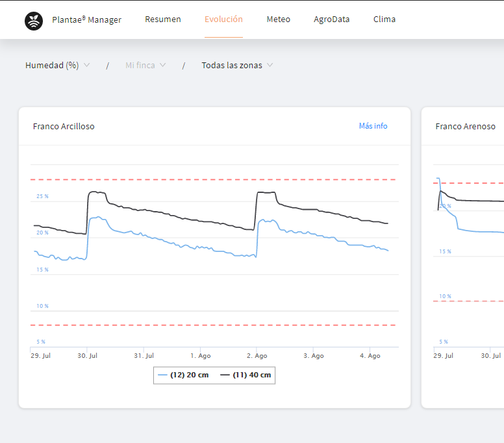Click the Plantae Manager brand name
This screenshot has height=443, width=504.
pyautogui.click(x=86, y=19)
